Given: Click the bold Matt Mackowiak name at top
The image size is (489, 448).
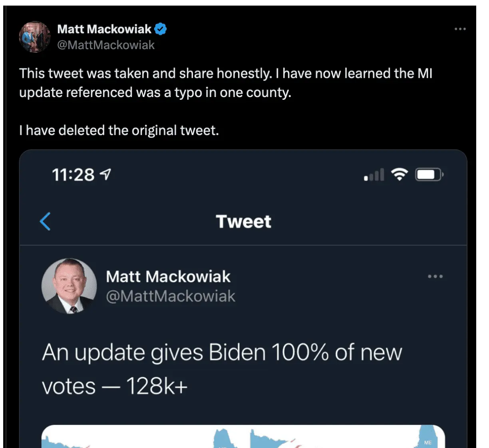Looking at the screenshot, I should 104,29.
